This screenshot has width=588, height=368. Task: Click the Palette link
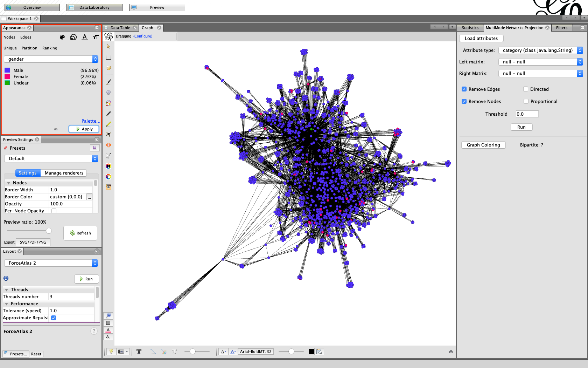(91, 121)
